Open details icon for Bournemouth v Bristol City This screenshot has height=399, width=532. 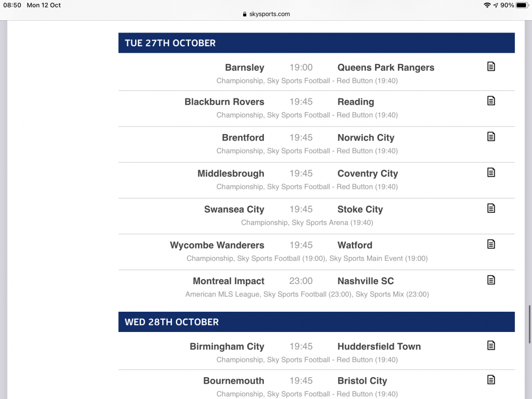click(491, 380)
